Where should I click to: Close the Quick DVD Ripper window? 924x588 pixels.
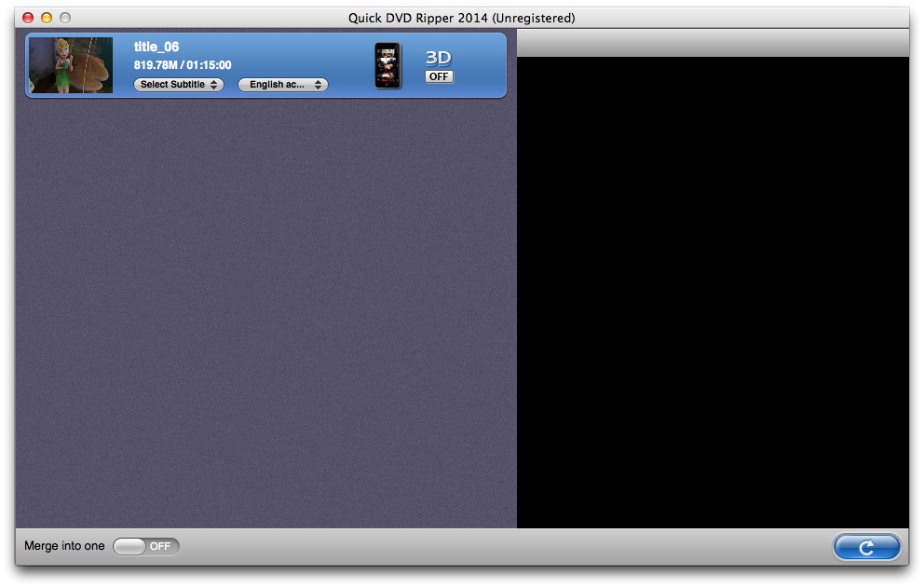[x=28, y=18]
